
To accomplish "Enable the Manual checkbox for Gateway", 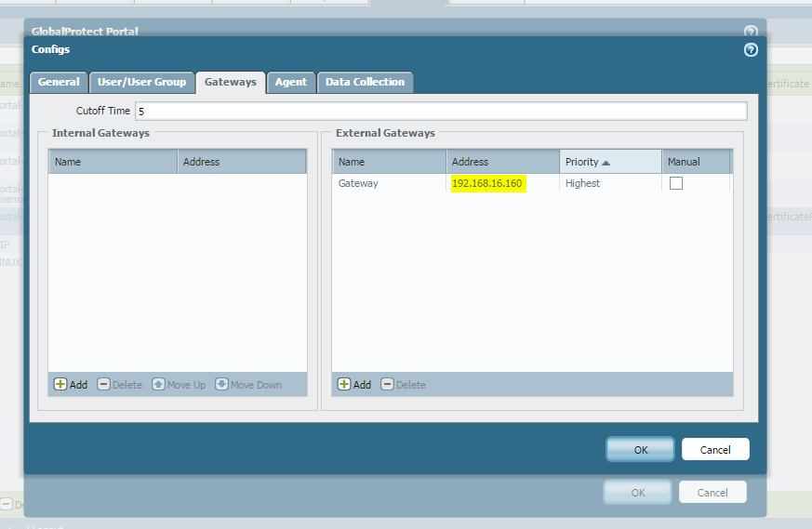I will point(676,183).
